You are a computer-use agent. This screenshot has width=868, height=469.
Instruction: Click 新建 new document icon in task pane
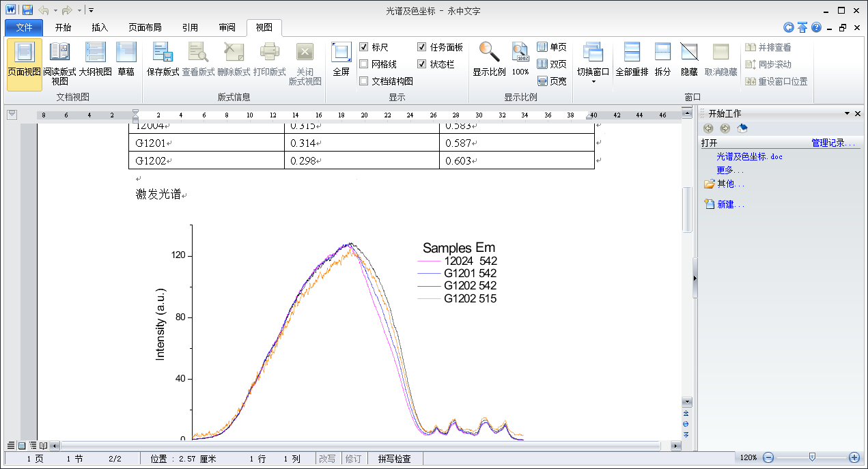(710, 204)
